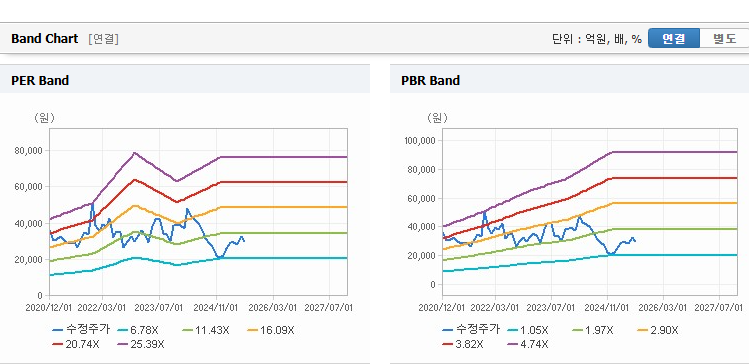Screen dimensions: 749x364
Task: Toggle the 6.78X legend entry
Action: [138, 330]
